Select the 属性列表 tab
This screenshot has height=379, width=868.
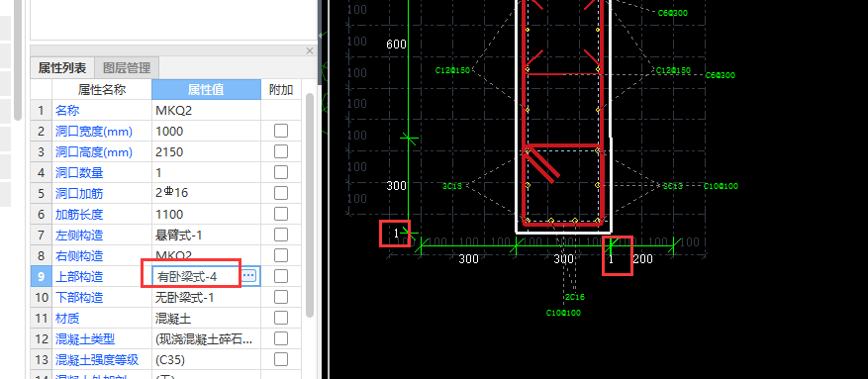click(62, 68)
